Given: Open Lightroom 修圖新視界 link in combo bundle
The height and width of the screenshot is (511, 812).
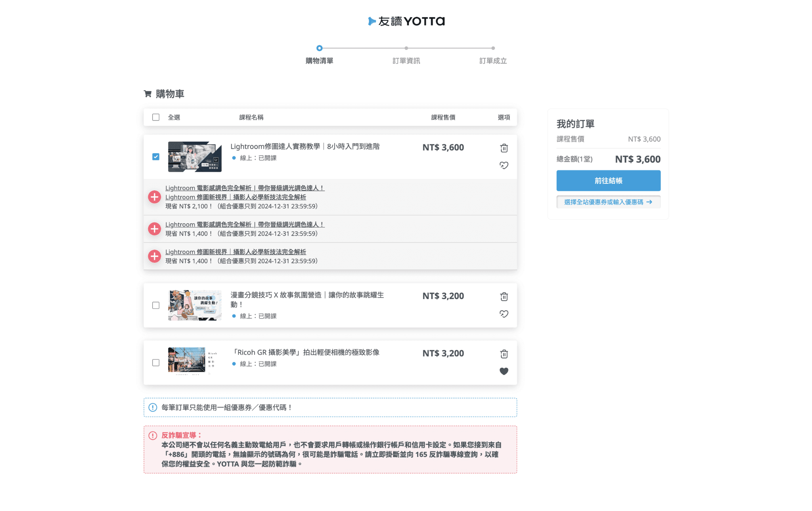Looking at the screenshot, I should coord(236,197).
